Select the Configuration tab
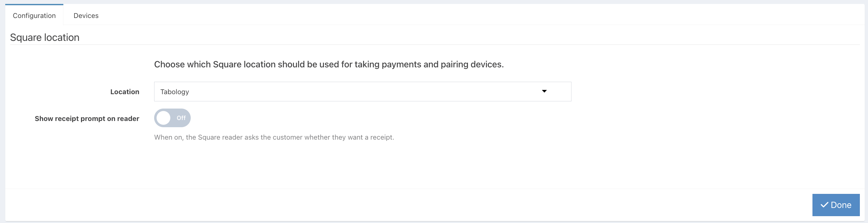 pos(34,15)
